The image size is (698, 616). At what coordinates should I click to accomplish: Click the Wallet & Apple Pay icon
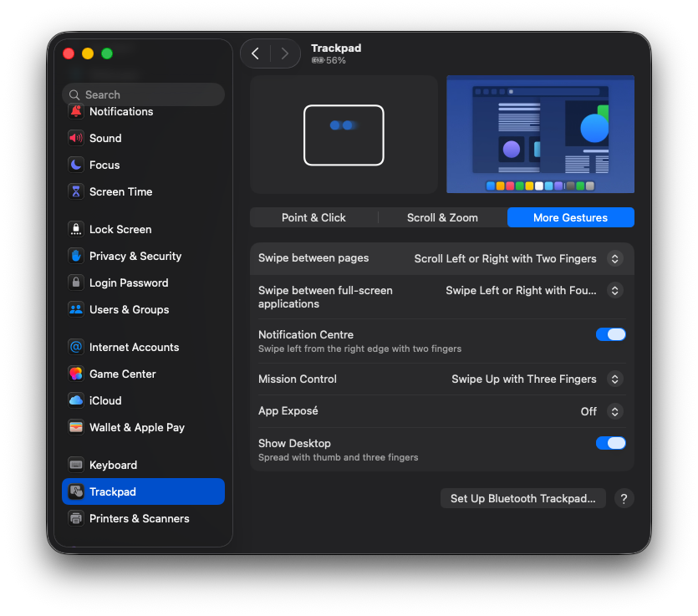(x=76, y=428)
